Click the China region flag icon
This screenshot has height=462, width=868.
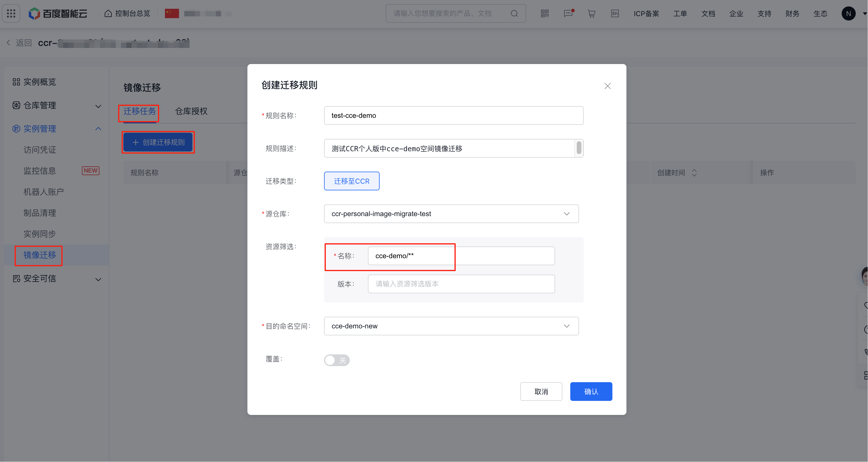point(172,13)
